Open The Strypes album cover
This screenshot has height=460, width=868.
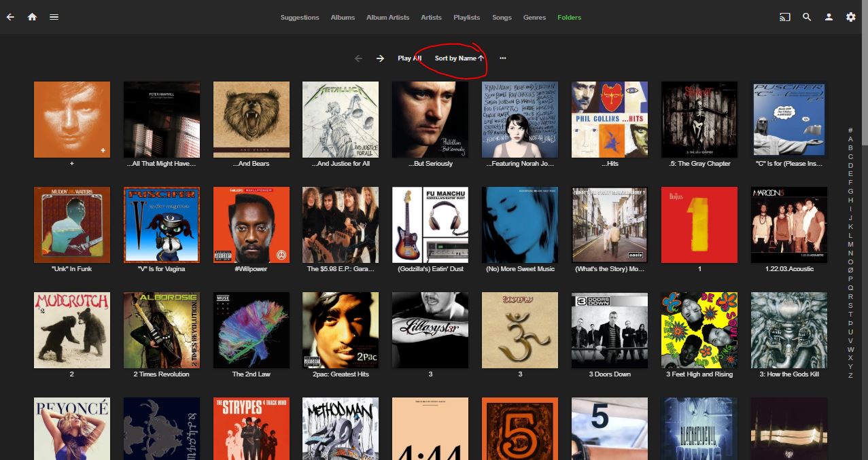(x=251, y=429)
